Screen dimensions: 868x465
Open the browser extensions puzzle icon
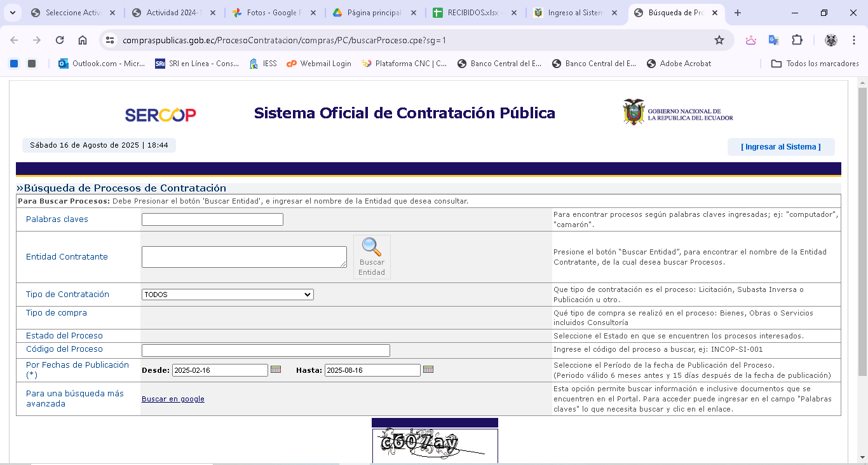pos(797,40)
